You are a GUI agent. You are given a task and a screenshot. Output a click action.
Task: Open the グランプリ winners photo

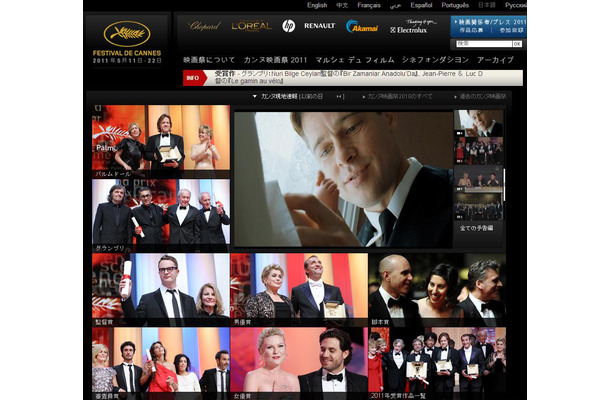pos(161,215)
